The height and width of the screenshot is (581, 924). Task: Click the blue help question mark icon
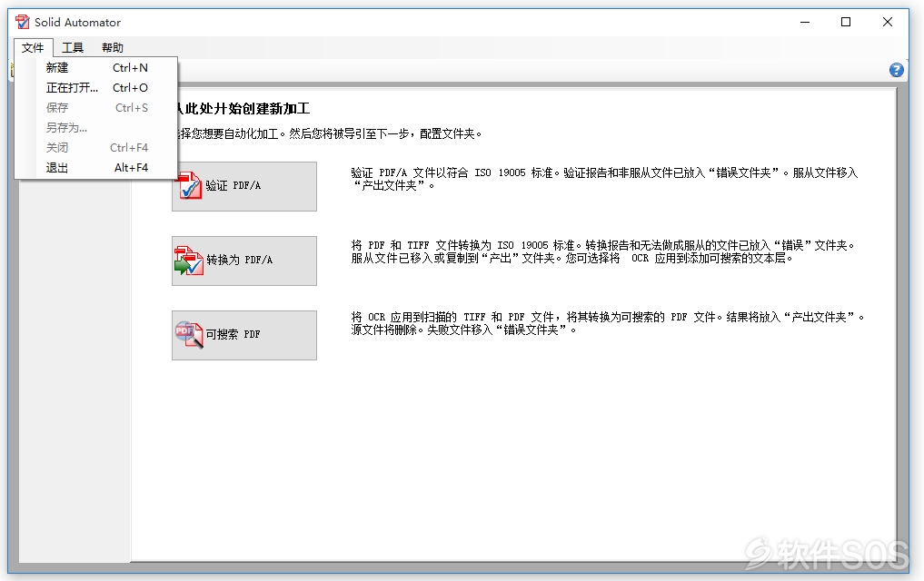896,70
